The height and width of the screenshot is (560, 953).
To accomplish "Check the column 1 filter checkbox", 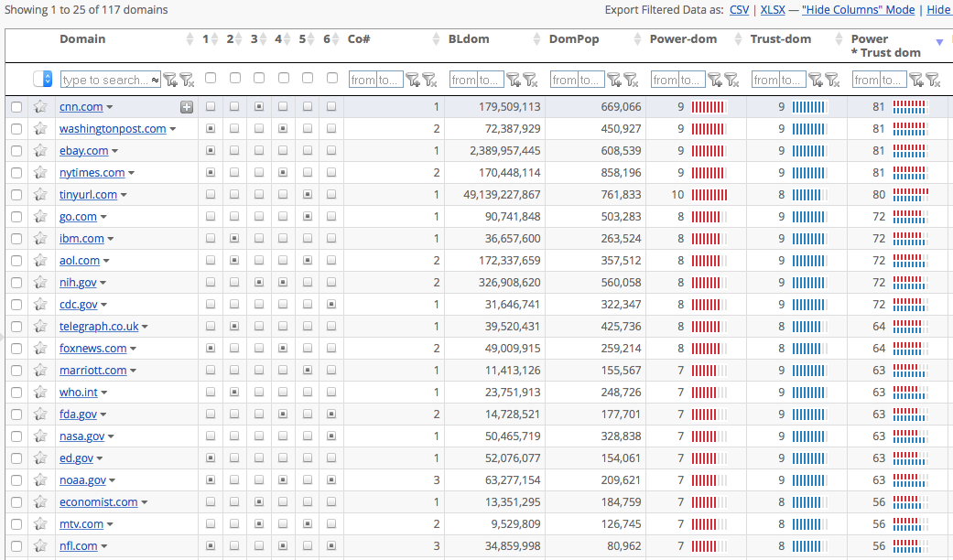I will click(211, 79).
